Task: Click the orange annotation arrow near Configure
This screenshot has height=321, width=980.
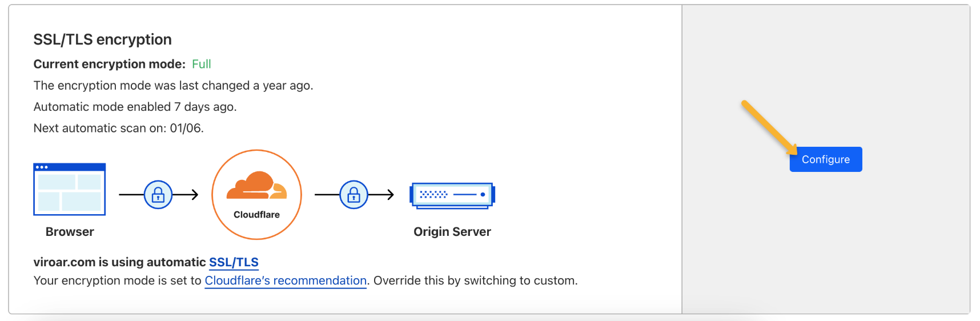Action: click(769, 127)
